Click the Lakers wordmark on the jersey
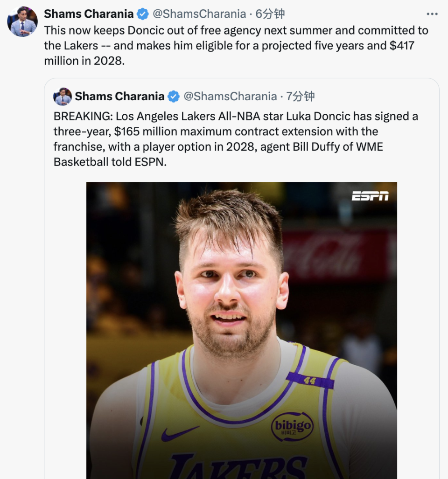 coord(238,466)
